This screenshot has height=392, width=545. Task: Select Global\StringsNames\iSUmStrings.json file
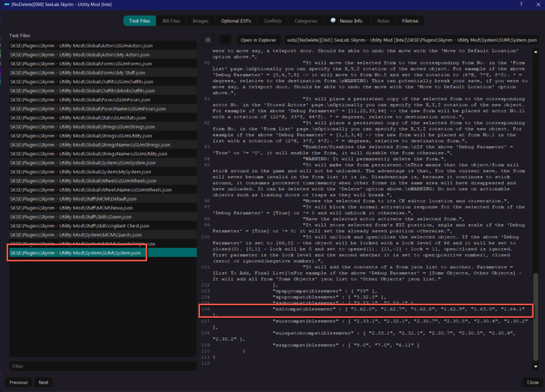pos(103,145)
